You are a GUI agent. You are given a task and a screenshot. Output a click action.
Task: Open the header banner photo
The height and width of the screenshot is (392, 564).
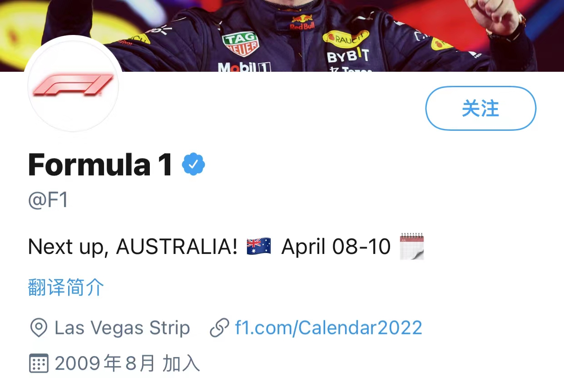[x=282, y=36]
